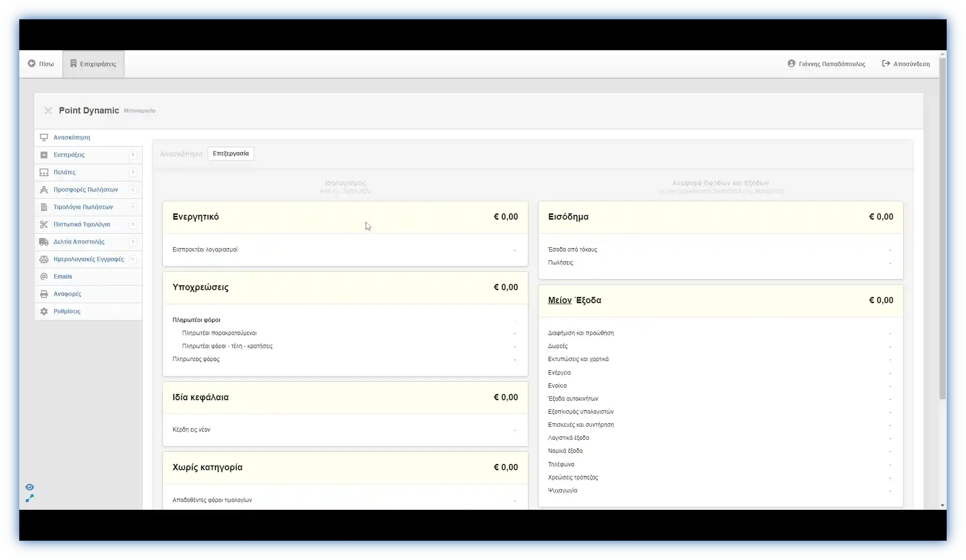Click the Δελτία Αποστολής truck icon

coord(44,242)
